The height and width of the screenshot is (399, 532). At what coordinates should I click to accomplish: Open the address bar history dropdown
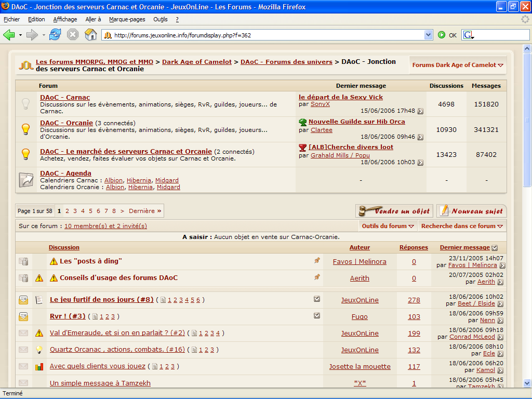[429, 35]
